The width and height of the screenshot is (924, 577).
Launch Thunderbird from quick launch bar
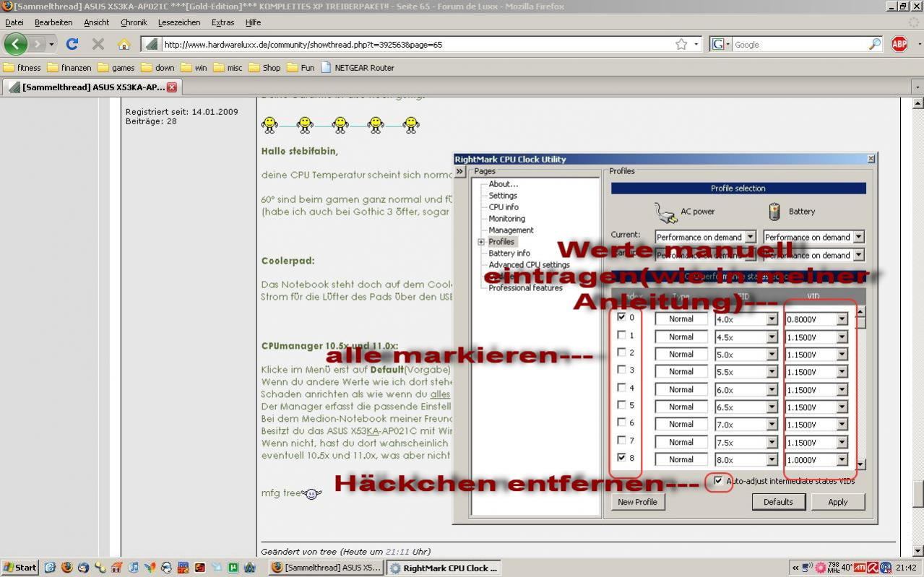point(83,568)
